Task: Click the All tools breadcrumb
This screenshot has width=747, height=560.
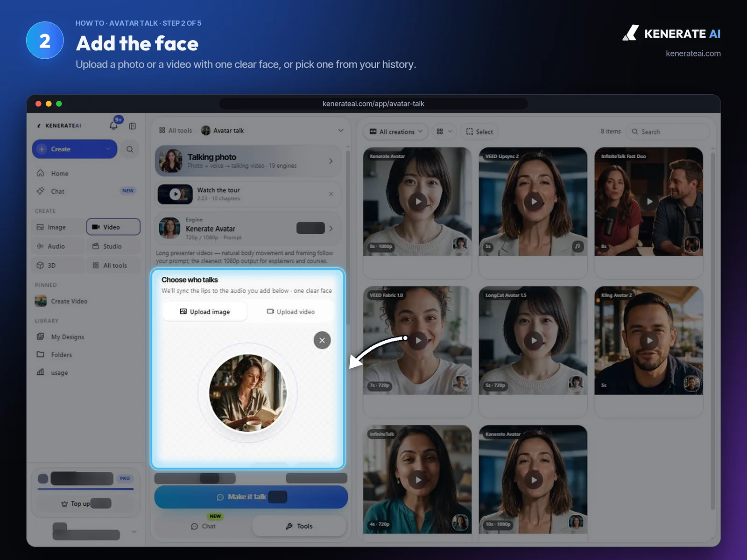Action: [176, 131]
